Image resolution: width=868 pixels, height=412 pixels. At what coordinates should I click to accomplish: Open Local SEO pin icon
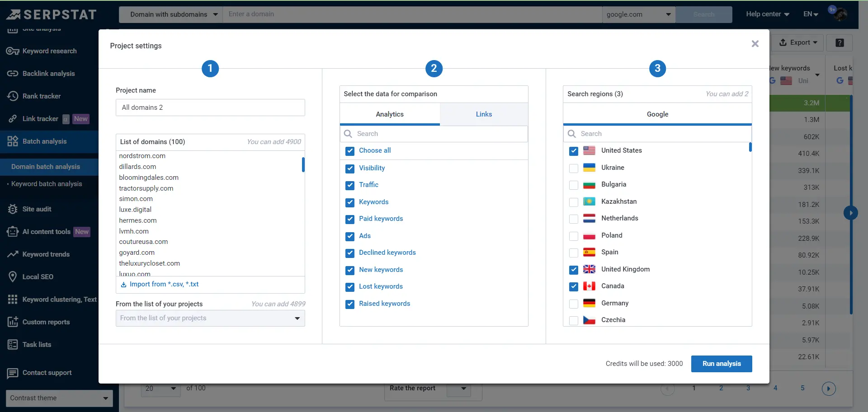pos(13,277)
